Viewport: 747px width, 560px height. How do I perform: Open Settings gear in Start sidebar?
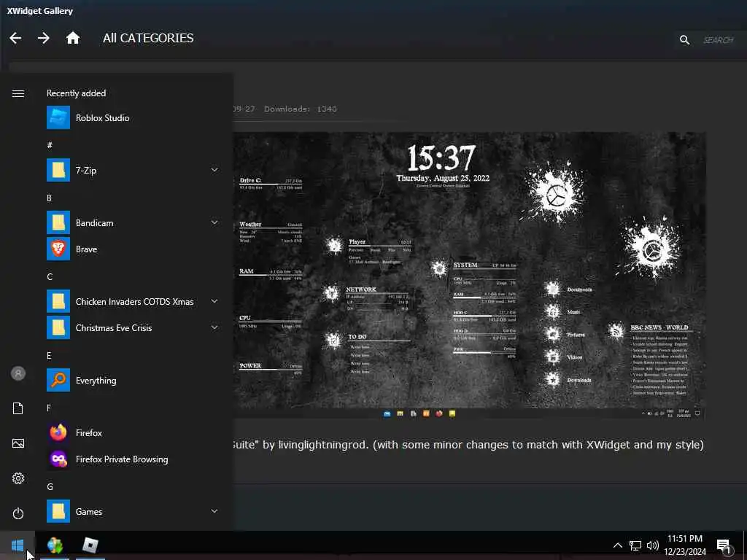[18, 478]
